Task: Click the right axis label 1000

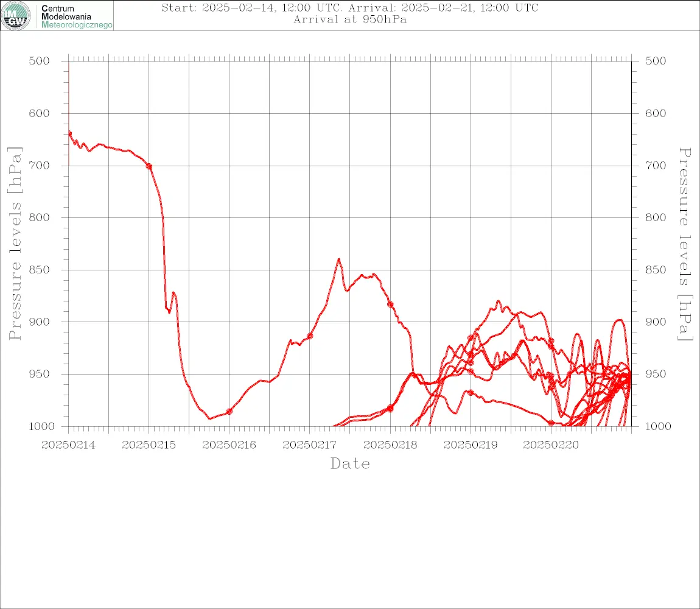Action: 659,426
